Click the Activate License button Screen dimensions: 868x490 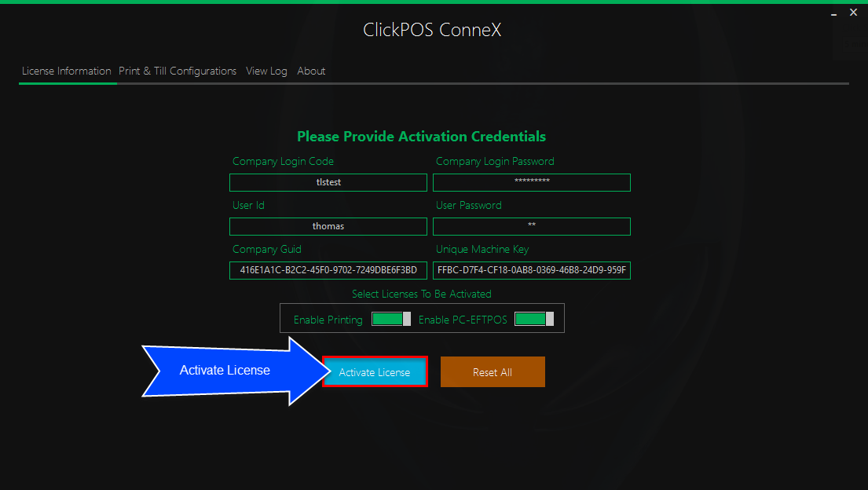375,371
